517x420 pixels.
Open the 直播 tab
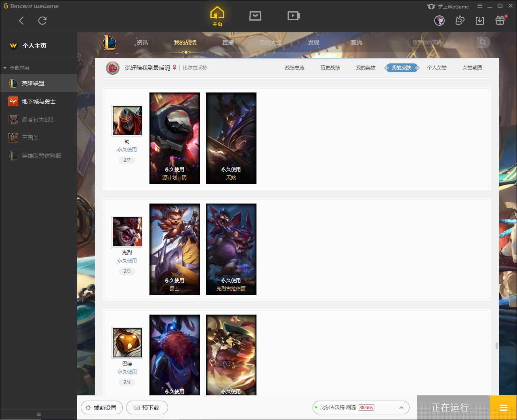pyautogui.click(x=228, y=42)
